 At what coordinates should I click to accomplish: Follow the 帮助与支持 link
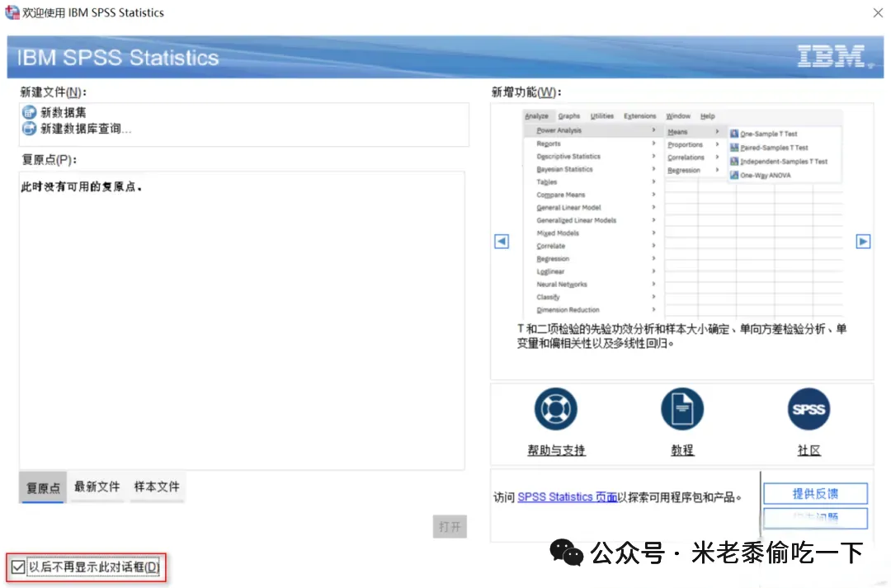(556, 450)
